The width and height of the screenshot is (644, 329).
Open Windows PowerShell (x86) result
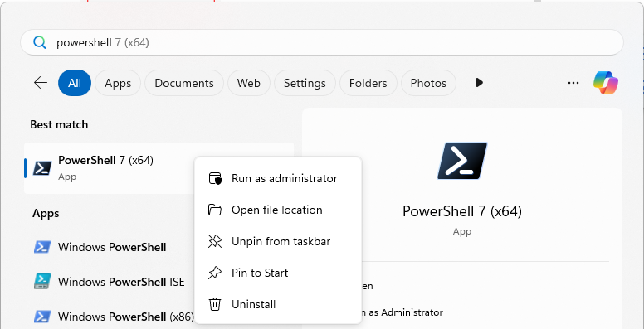(x=113, y=317)
